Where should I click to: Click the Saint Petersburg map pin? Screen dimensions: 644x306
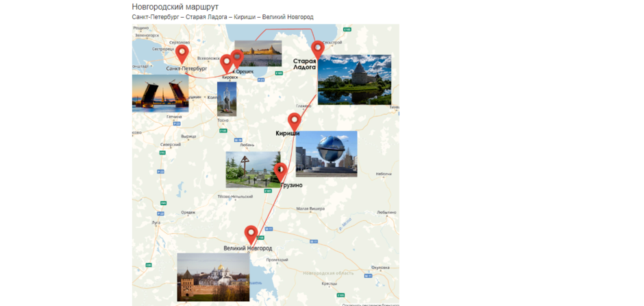182,54
